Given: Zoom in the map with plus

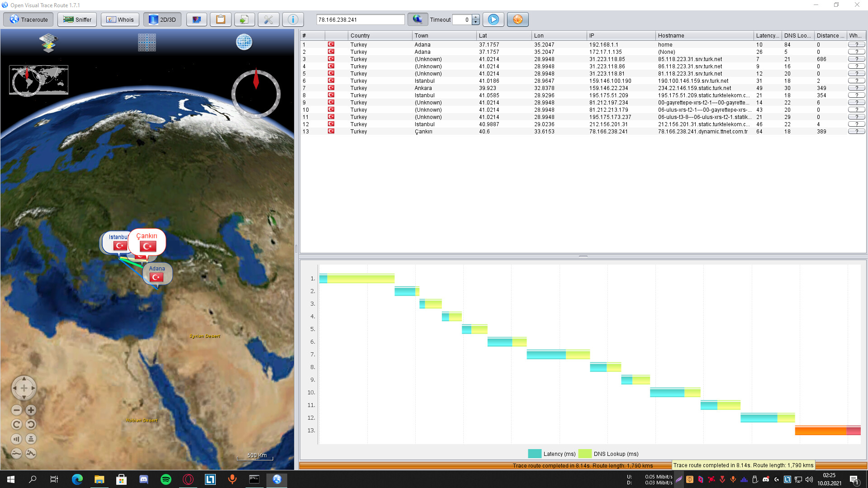Looking at the screenshot, I should [31, 410].
